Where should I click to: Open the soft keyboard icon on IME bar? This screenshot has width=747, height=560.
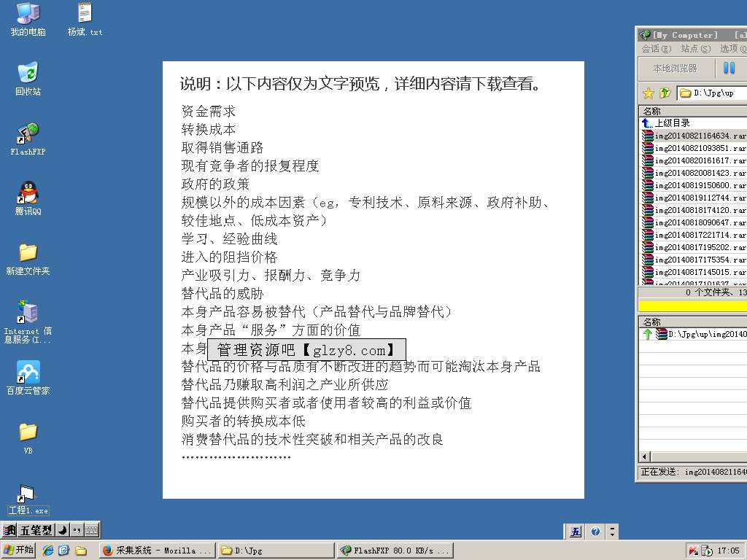pos(91,529)
